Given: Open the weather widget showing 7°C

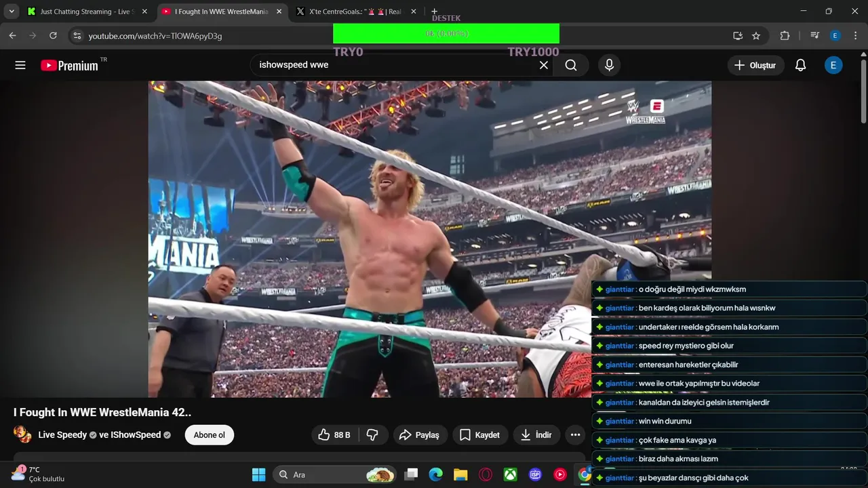Looking at the screenshot, I should click(38, 474).
